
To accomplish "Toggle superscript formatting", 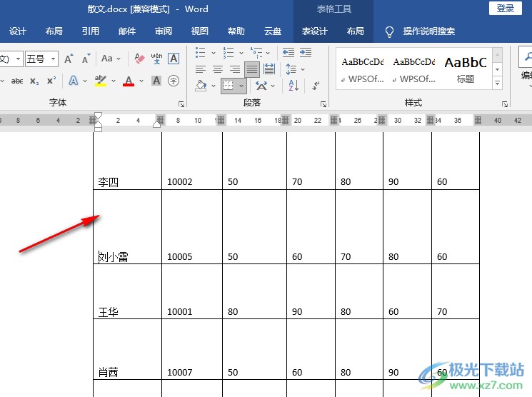I will click(x=51, y=81).
